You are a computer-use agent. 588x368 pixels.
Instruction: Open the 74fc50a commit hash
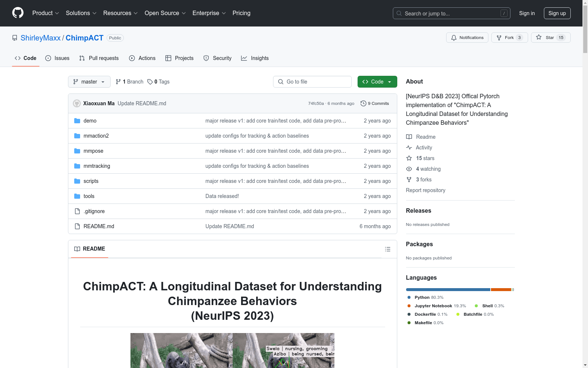point(316,103)
